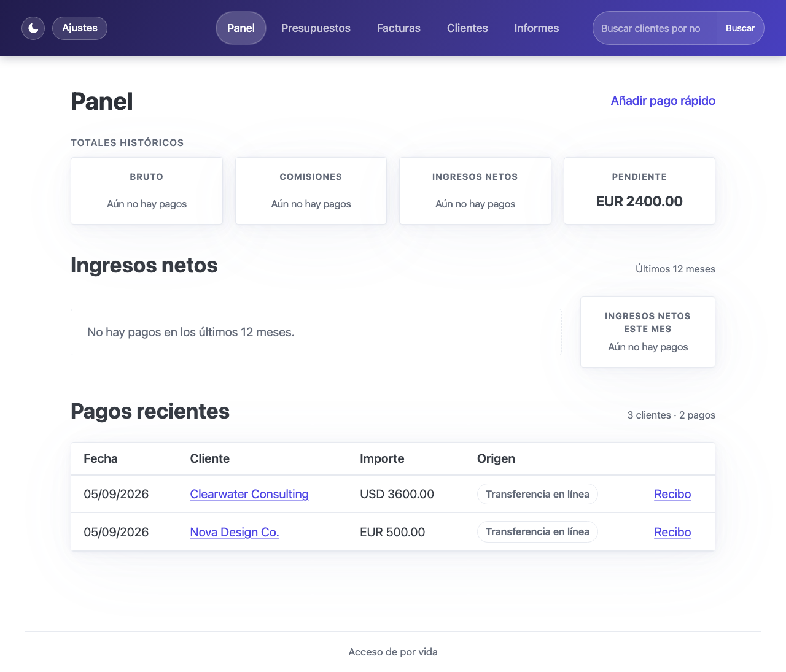Image resolution: width=786 pixels, height=672 pixels.
Task: Open the Nova Design Co. client link
Action: (235, 532)
